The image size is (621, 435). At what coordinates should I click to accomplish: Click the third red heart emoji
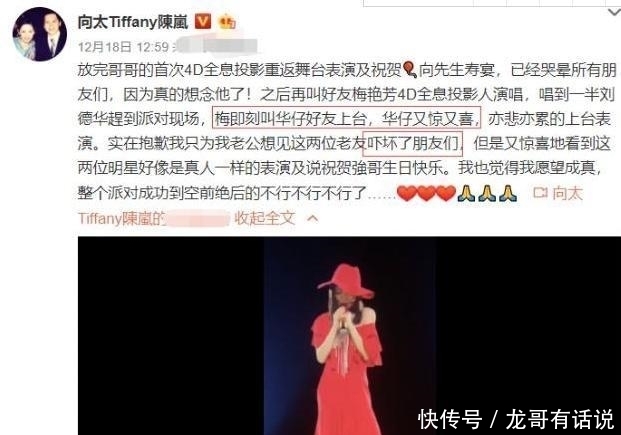pos(446,193)
